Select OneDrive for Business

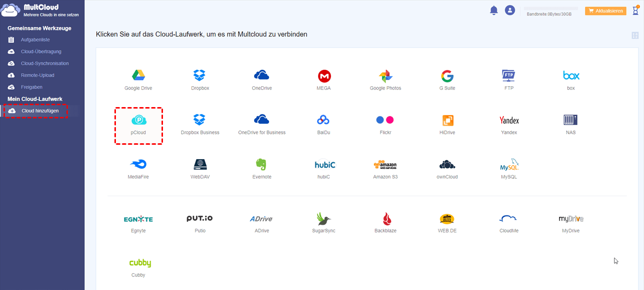tap(262, 119)
